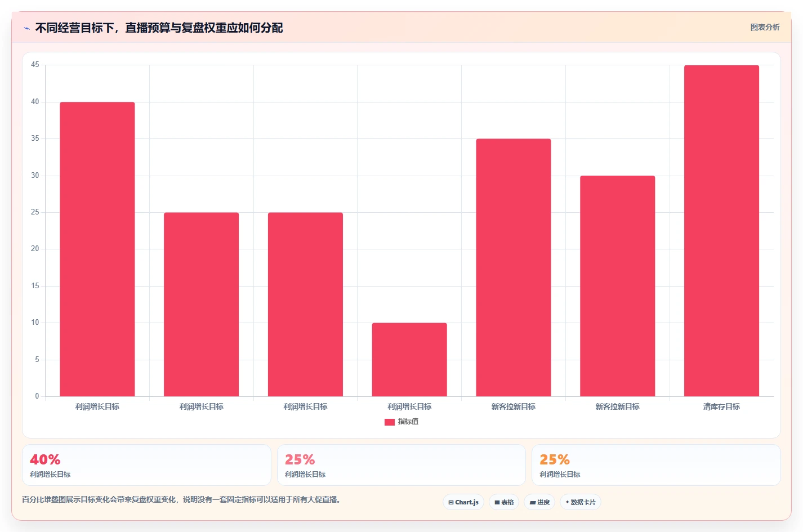Click the x-axis label under the 10-value bar
The height and width of the screenshot is (532, 803).
tap(409, 406)
